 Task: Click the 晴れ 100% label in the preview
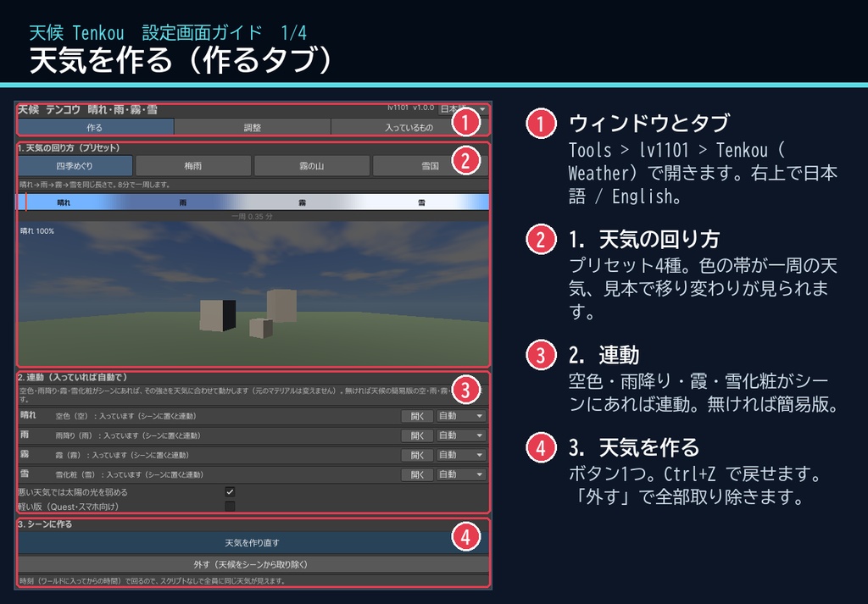pos(37,230)
